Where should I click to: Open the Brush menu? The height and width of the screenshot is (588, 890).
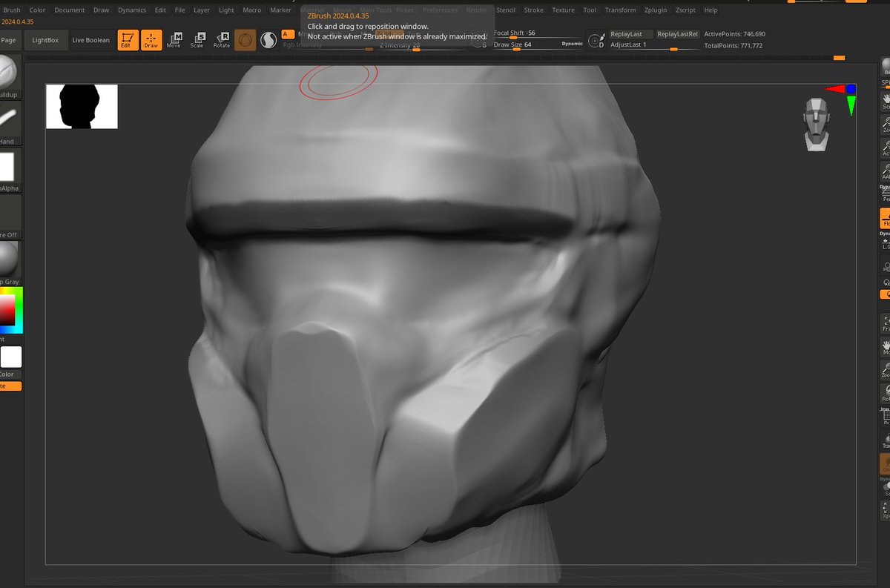pos(12,10)
